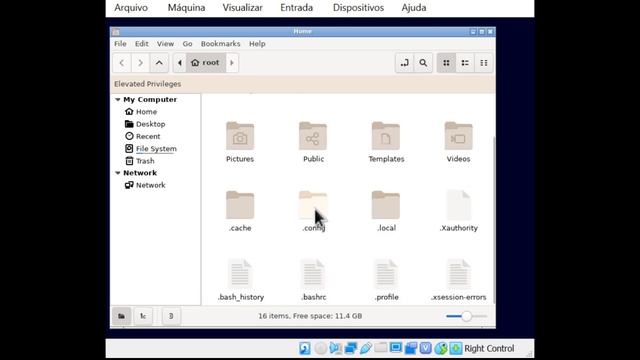
Task: Open the Bookmarks menu
Action: [220, 44]
